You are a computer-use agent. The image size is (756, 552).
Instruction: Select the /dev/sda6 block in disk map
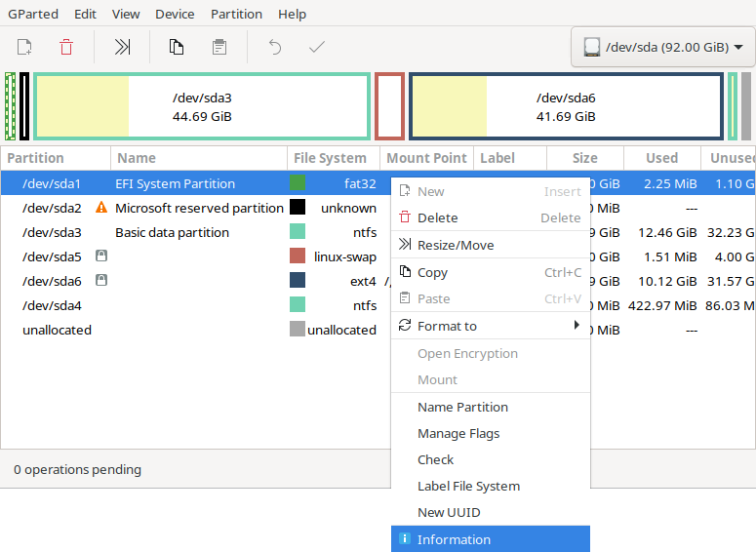566,106
